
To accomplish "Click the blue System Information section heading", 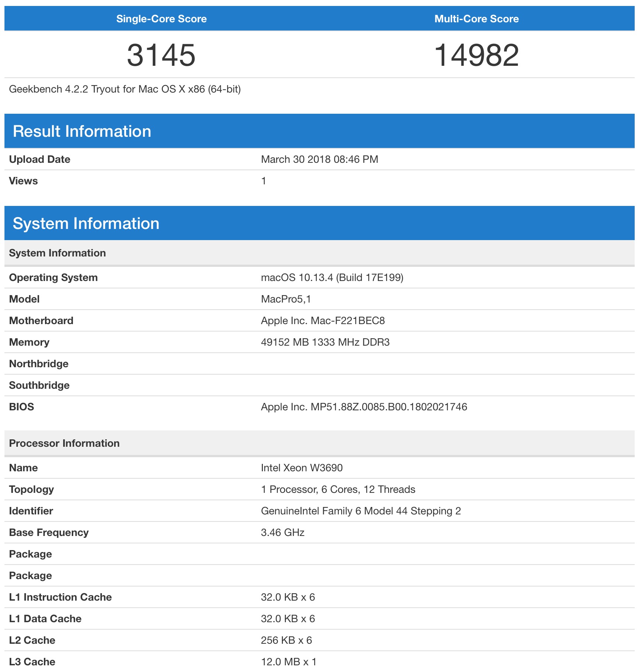I will (86, 223).
